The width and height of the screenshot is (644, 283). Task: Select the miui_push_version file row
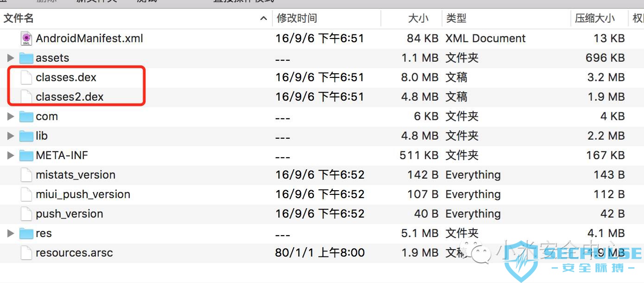[x=322, y=194]
